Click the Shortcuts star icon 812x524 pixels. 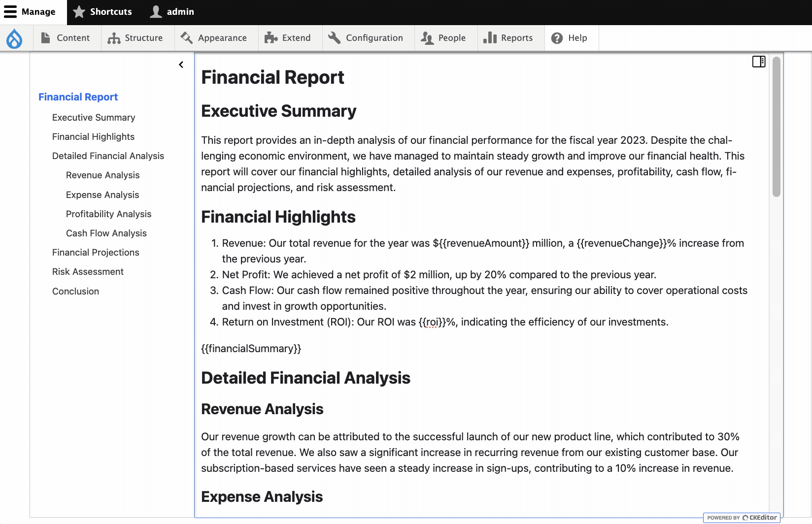(x=79, y=11)
